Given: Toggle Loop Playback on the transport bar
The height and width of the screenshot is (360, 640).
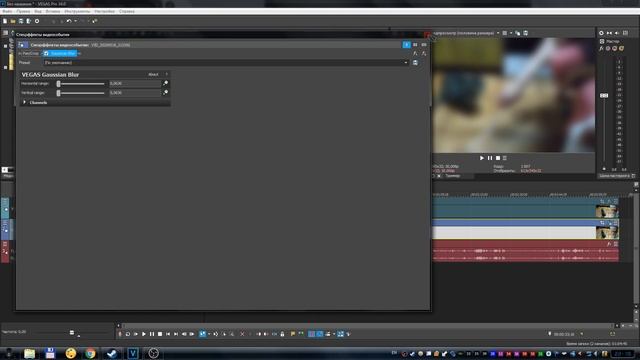Looking at the screenshot, I should 128,334.
